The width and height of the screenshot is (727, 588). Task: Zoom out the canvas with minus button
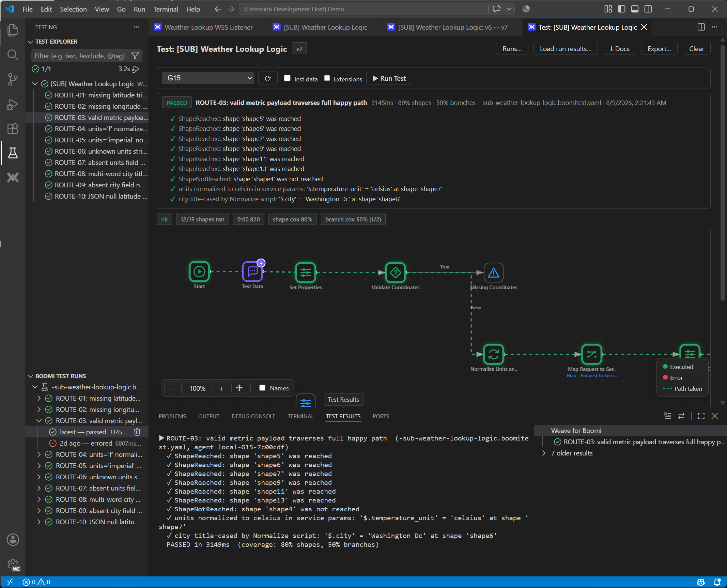point(173,388)
